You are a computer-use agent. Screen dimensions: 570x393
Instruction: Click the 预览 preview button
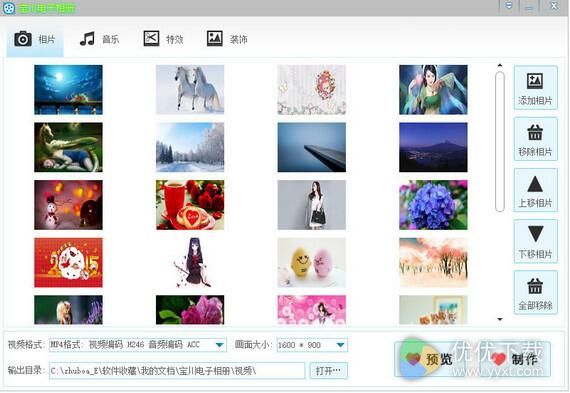[425, 359]
